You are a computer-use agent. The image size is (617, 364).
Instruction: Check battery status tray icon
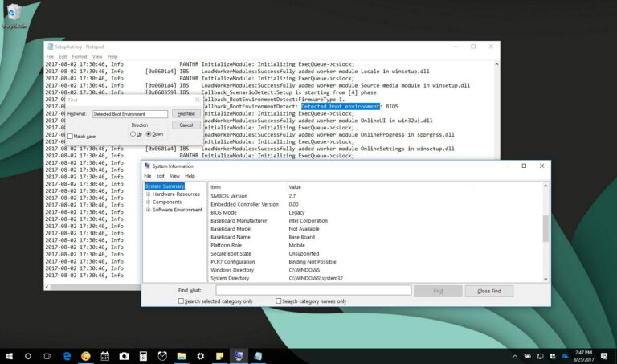pos(527,357)
